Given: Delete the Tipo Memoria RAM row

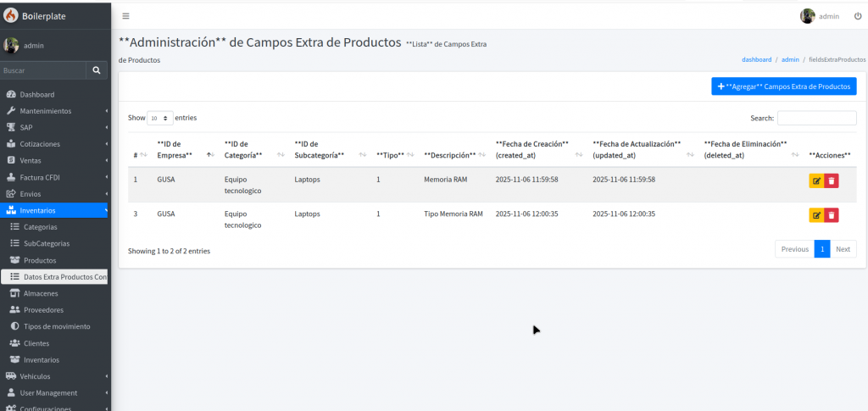Looking at the screenshot, I should click(832, 215).
